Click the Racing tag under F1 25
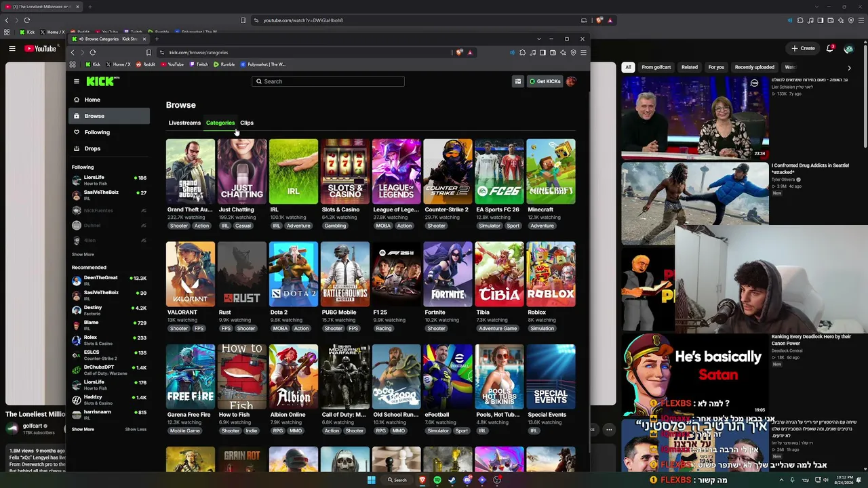The height and width of the screenshot is (488, 868). (x=384, y=329)
